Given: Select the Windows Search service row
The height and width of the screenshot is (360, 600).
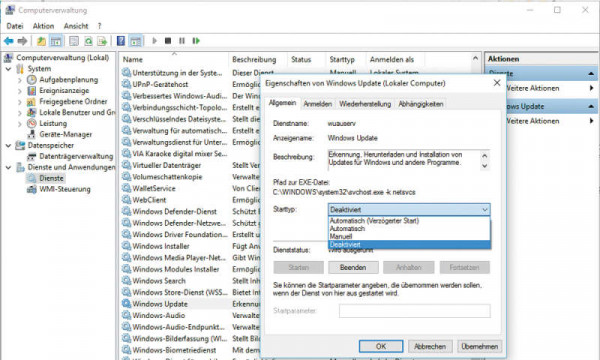Looking at the screenshot, I should [191, 281].
